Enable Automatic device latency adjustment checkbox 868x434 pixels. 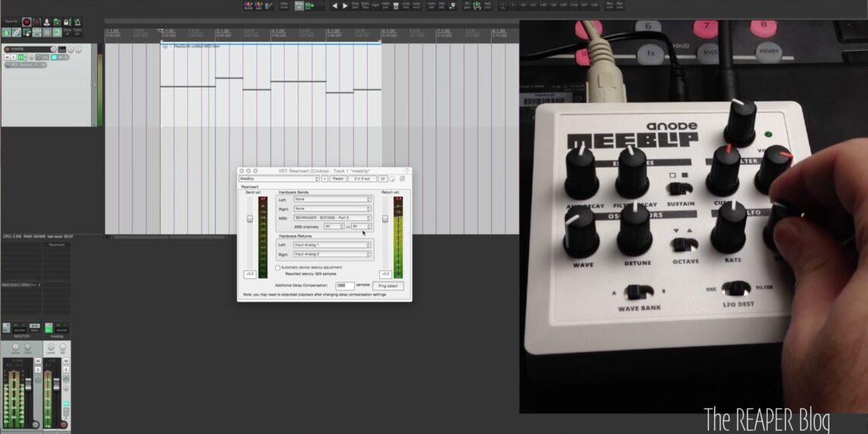coord(277,267)
